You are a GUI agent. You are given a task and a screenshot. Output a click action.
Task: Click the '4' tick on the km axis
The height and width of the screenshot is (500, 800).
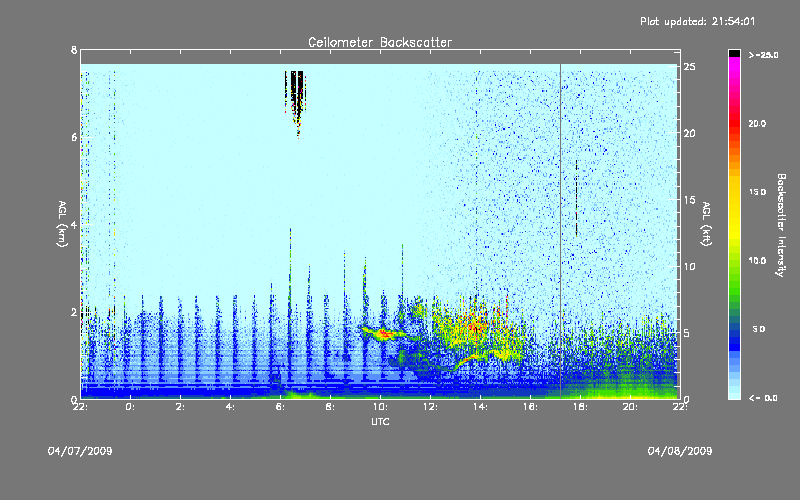click(x=74, y=224)
